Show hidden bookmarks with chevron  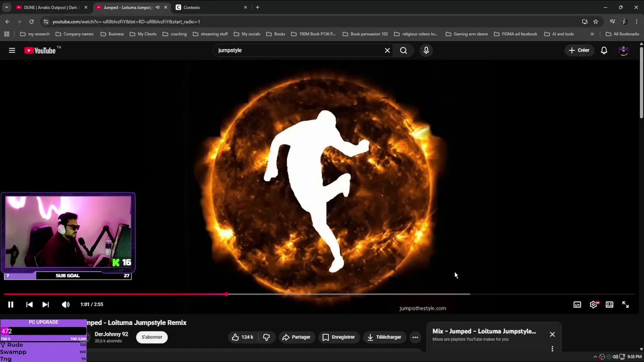[592, 34]
